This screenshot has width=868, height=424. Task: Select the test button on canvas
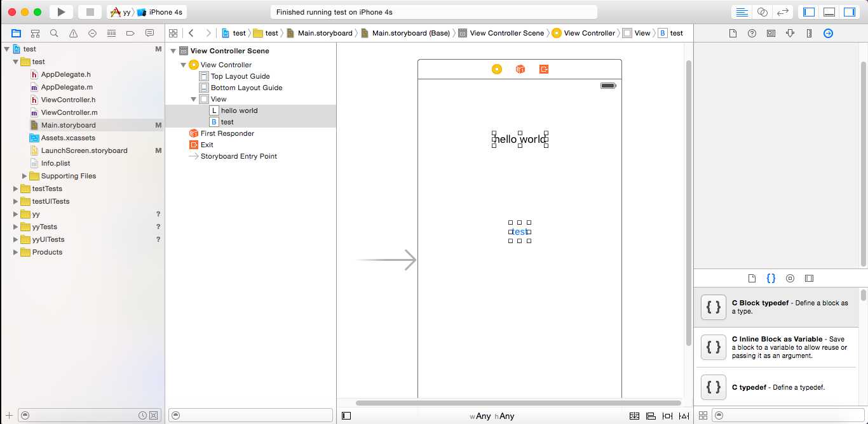coord(520,232)
